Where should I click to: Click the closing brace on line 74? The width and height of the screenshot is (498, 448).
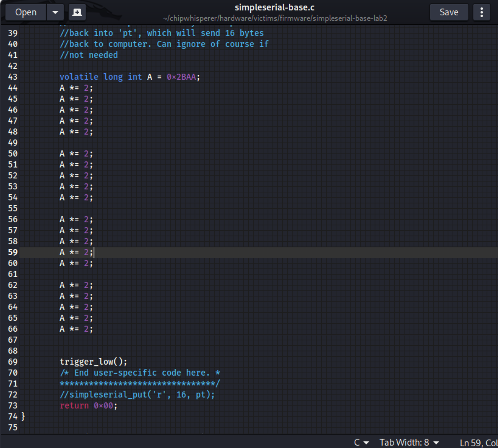(23, 416)
